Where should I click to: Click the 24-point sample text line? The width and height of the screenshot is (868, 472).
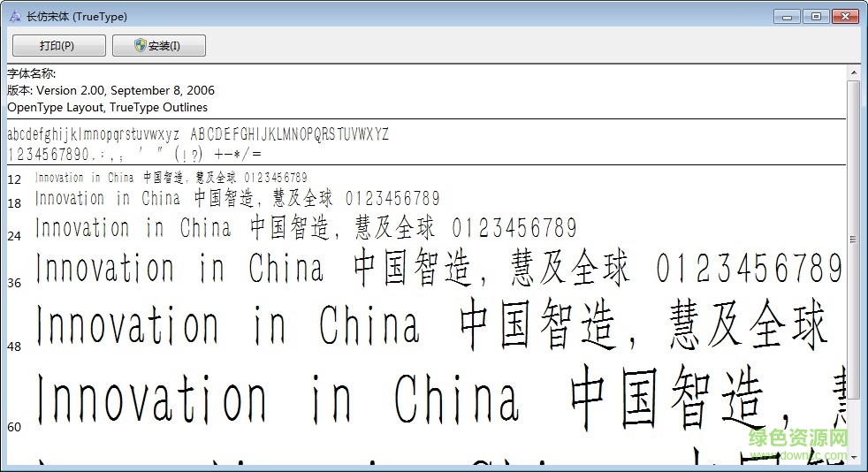pyautogui.click(x=305, y=228)
